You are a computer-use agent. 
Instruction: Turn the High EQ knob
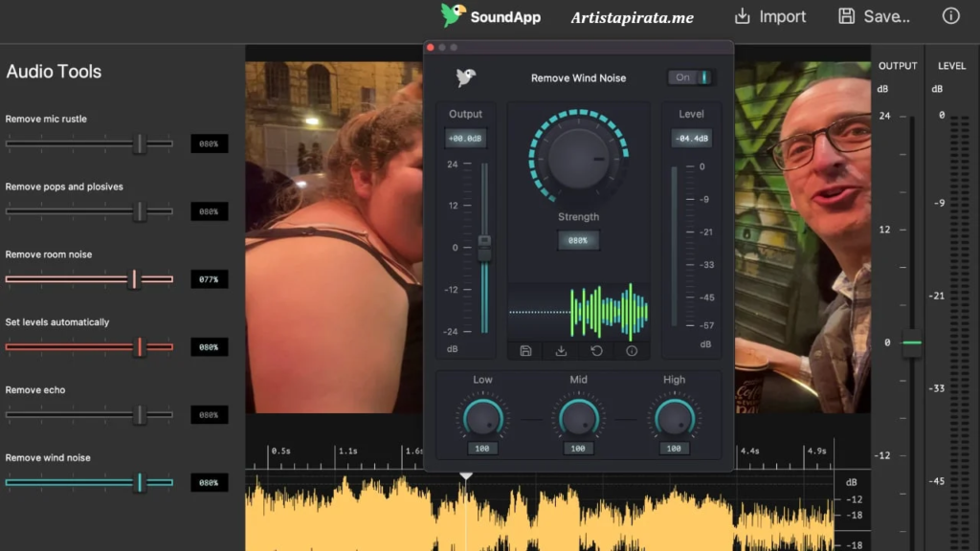pyautogui.click(x=674, y=418)
